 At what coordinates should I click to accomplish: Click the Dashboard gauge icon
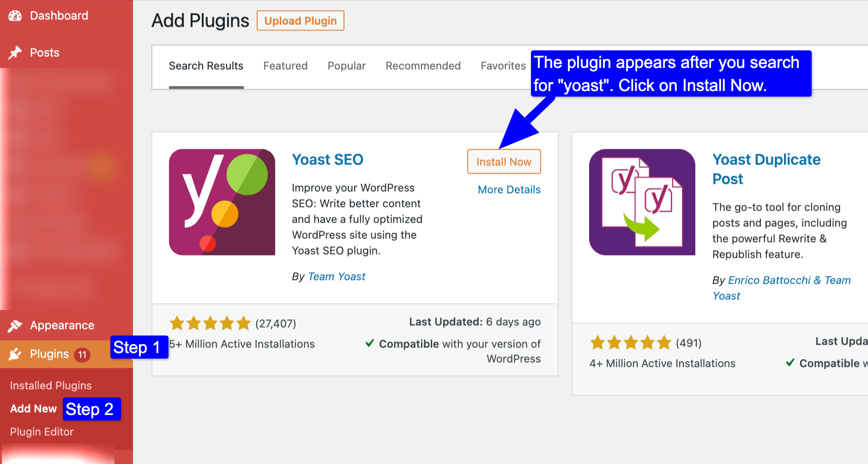[15, 16]
